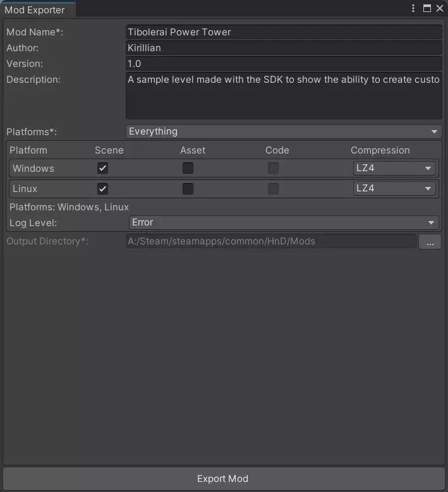This screenshot has height=492, width=448.
Task: Expand the Log Level dropdown
Action: tap(283, 222)
